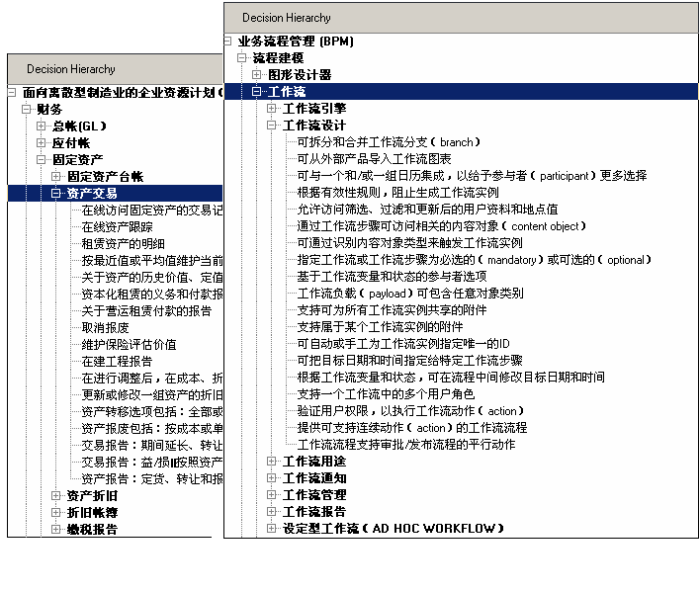Select 租赁资产的明细 in left window

point(124,244)
